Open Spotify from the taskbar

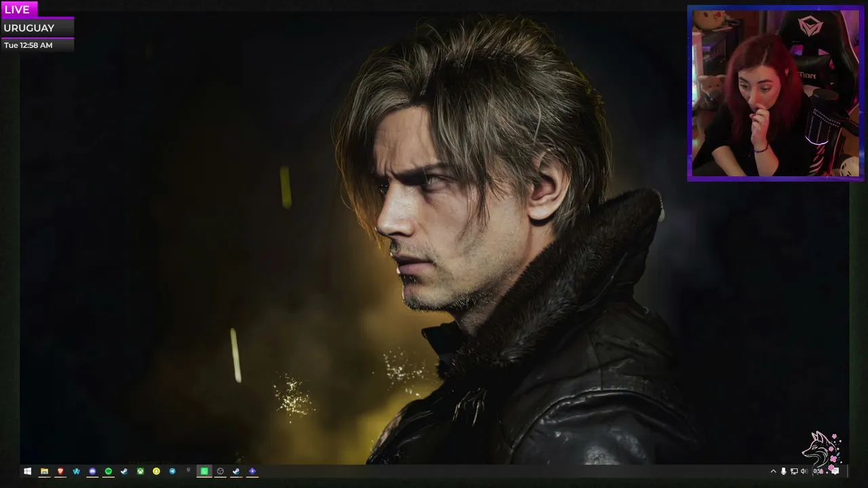point(108,471)
